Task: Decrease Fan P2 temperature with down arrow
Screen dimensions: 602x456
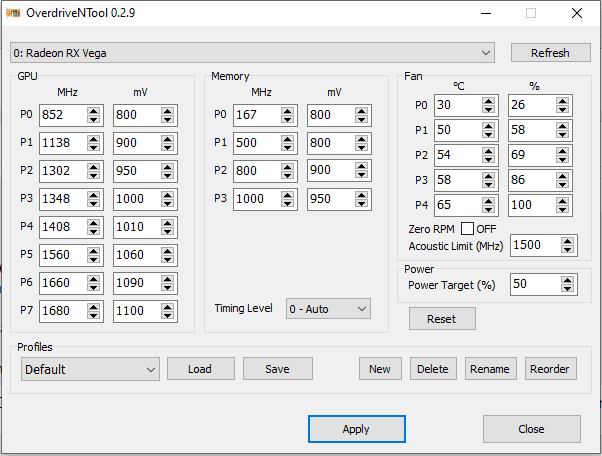Action: coord(488,159)
